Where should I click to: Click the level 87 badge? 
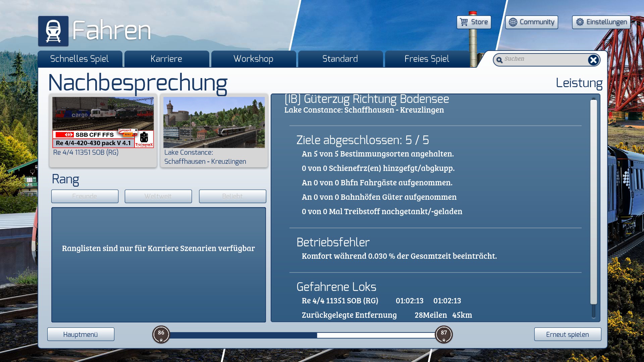point(443,334)
